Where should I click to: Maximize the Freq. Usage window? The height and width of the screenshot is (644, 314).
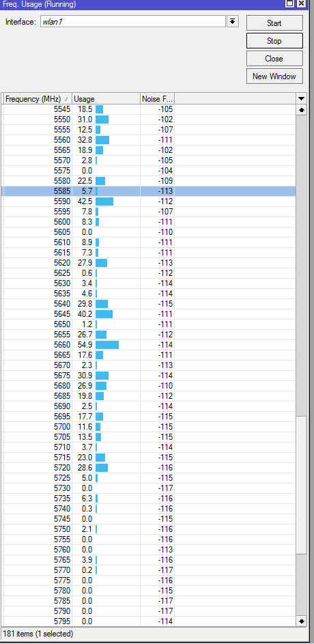290,3
